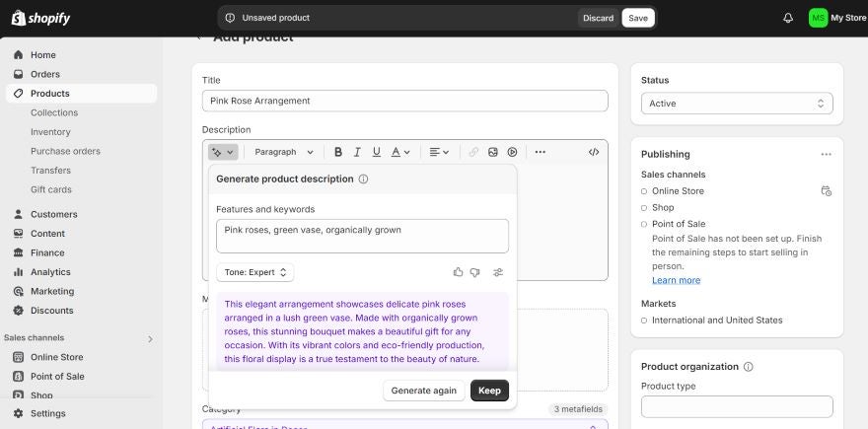This screenshot has height=429, width=868.
Task: Open the Status Active dropdown
Action: [737, 104]
